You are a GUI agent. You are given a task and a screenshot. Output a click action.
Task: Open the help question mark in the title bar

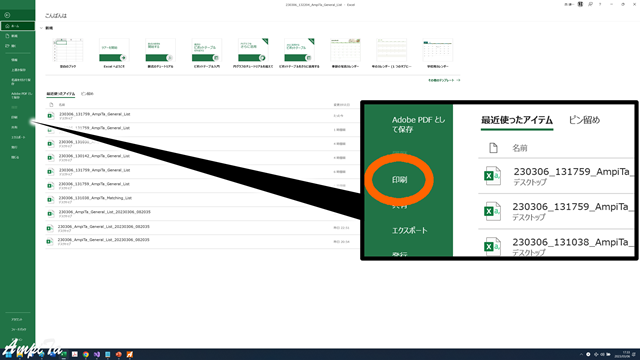[x=600, y=4]
